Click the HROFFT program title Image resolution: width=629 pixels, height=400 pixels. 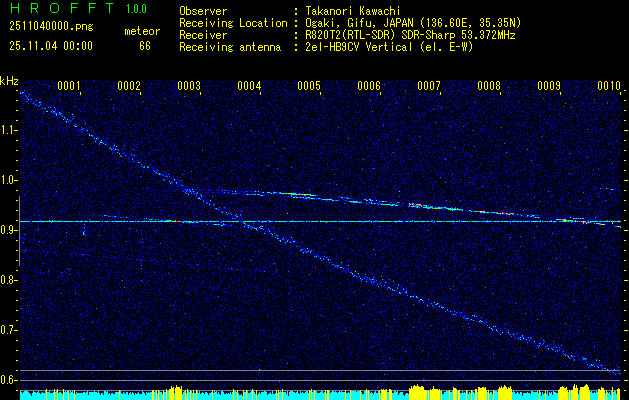(x=62, y=8)
